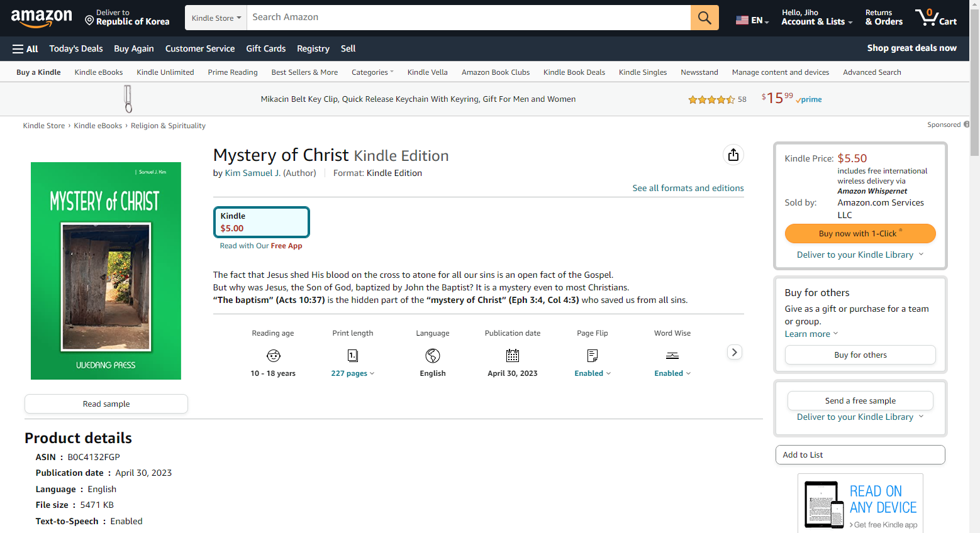Image resolution: width=980 pixels, height=533 pixels.
Task: Click the Amazon logo
Action: [42, 18]
